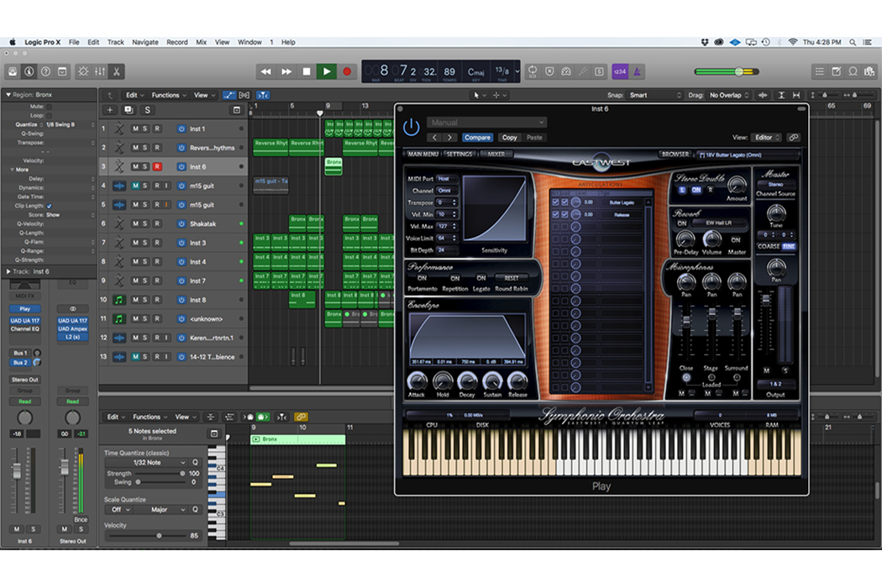Open the Edit menu in Tracks area
882x588 pixels.
[134, 95]
